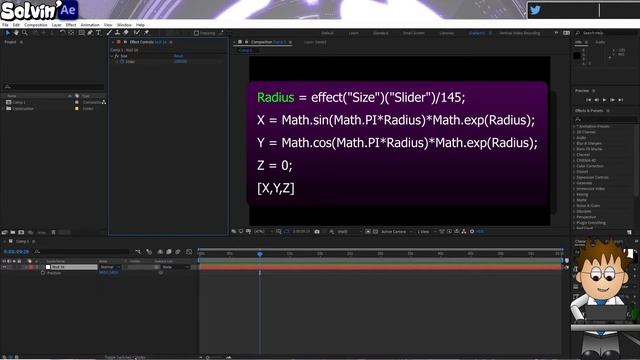Jump to first frame in Preview panel
The height and width of the screenshot is (360, 640).
coord(589,100)
